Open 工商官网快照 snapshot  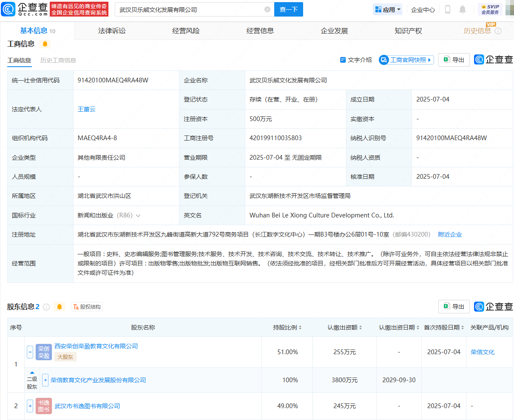coord(406,60)
